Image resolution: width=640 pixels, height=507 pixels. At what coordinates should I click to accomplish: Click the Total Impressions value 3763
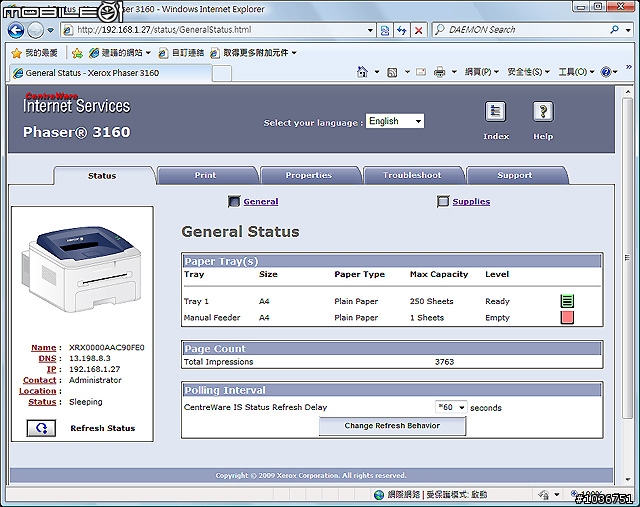point(444,362)
